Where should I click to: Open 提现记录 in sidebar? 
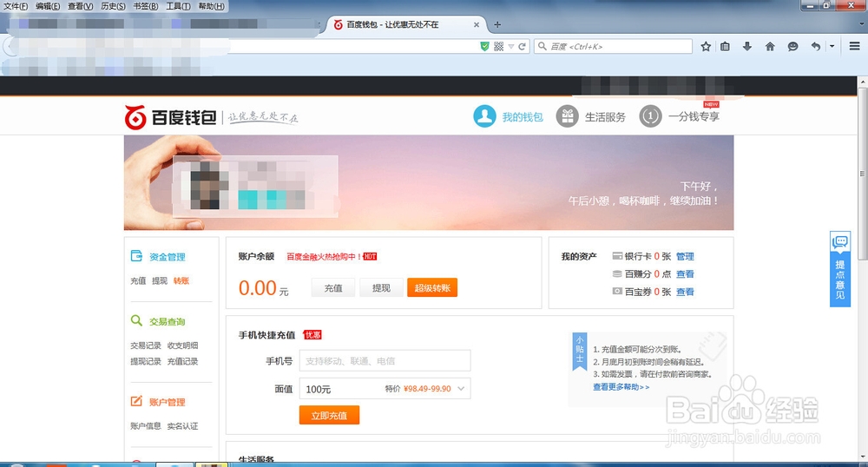146,361
